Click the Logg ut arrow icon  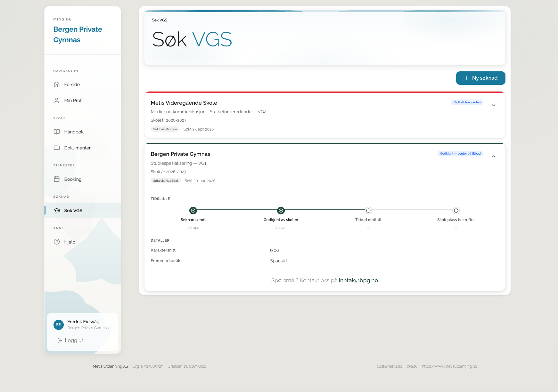[x=60, y=340]
